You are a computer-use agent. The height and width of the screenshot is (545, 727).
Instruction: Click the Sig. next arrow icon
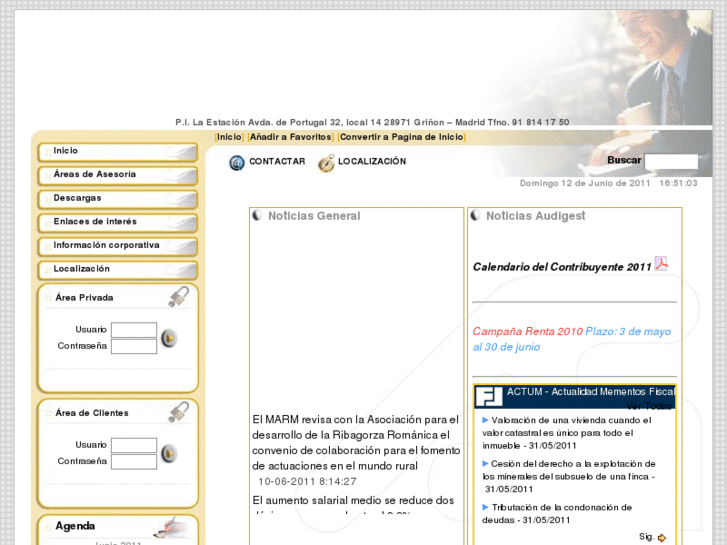(x=662, y=538)
